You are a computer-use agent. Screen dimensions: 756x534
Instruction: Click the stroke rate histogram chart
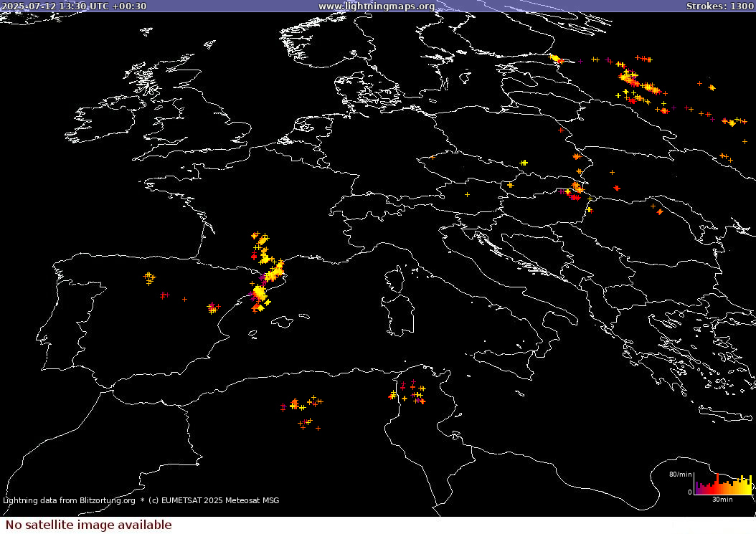(723, 485)
